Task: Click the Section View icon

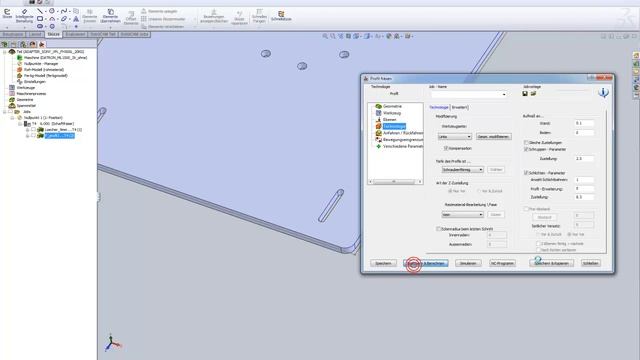Action: 349,36
